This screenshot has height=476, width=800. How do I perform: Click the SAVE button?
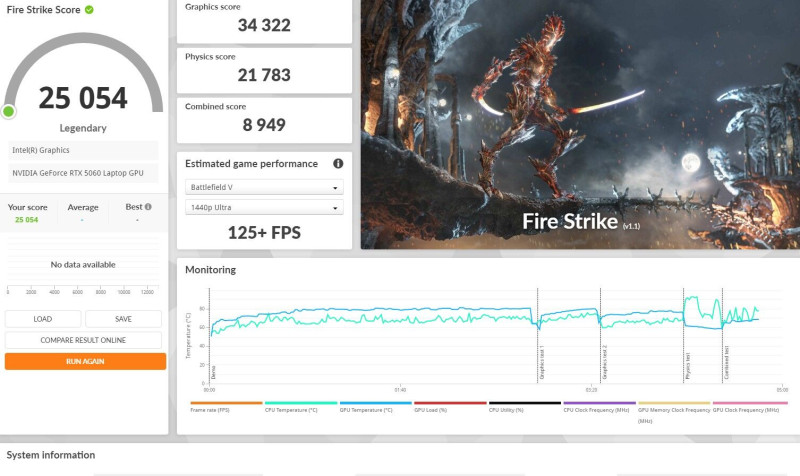tap(123, 319)
